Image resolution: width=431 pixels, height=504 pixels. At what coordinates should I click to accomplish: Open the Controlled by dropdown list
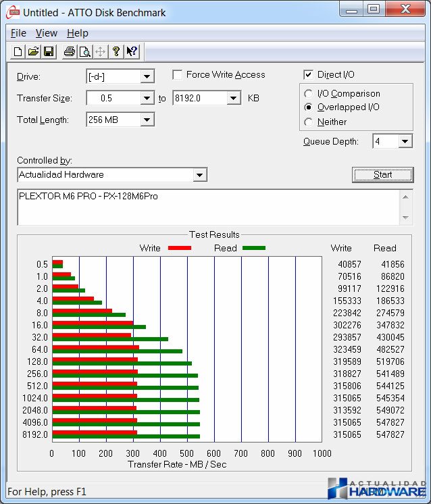pos(199,175)
